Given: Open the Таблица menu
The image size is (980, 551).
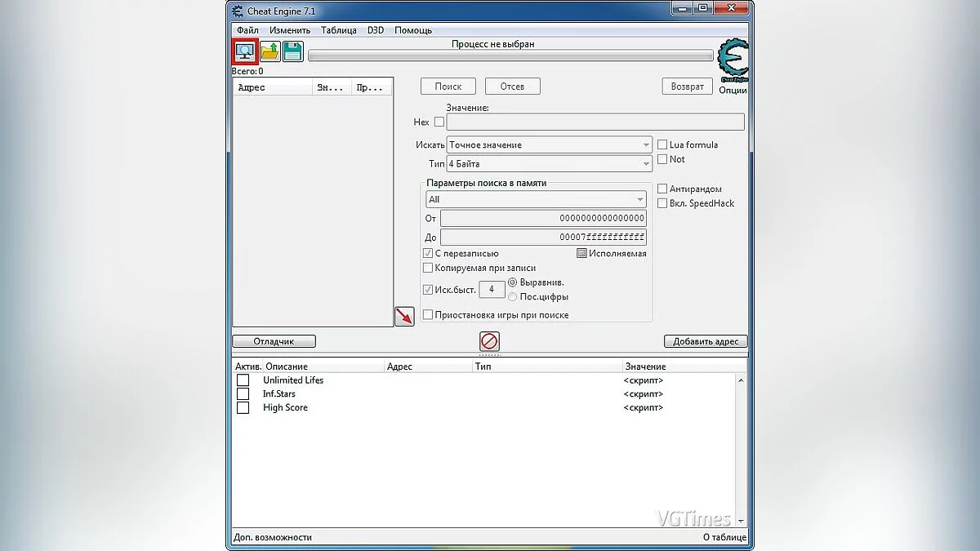Looking at the screenshot, I should pos(339,30).
